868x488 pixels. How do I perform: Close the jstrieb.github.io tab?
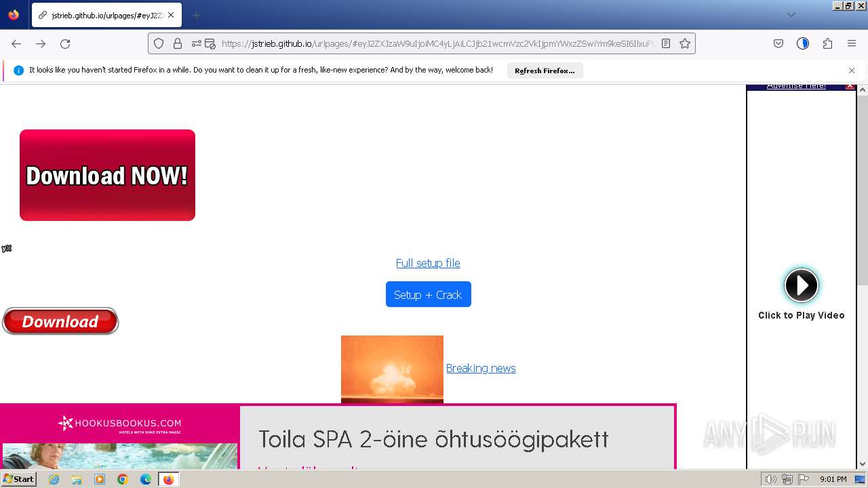171,15
